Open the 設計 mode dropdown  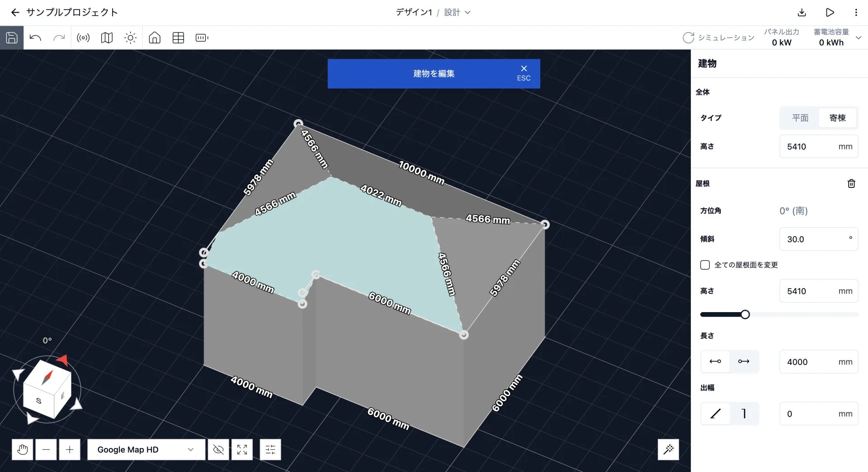(457, 12)
